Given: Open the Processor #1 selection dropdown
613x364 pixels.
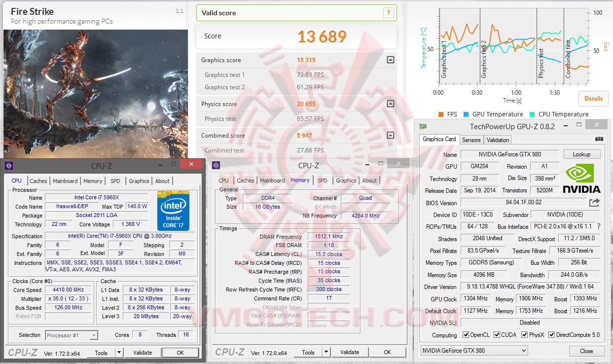Looking at the screenshot, I should click(72, 335).
